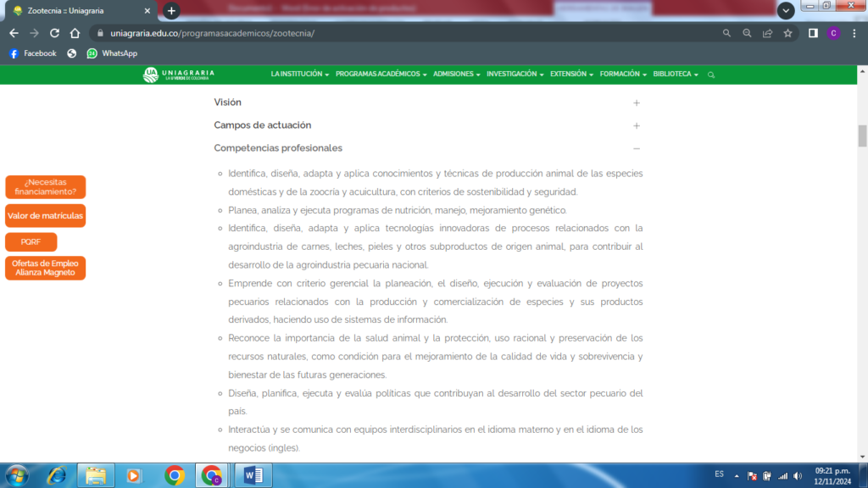Open the Biblioteca menu
Screen dimensions: 868x488
pyautogui.click(x=676, y=75)
